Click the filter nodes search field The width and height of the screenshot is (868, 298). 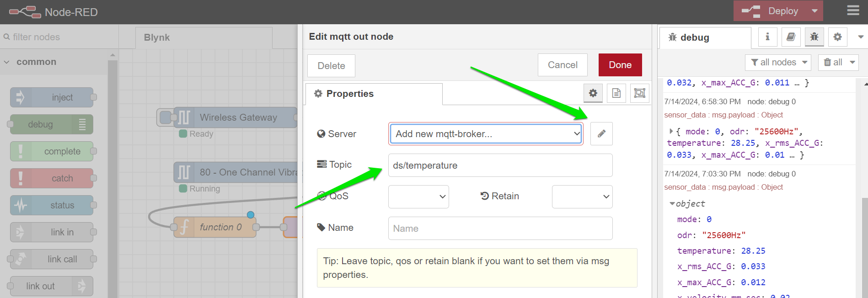tap(59, 37)
